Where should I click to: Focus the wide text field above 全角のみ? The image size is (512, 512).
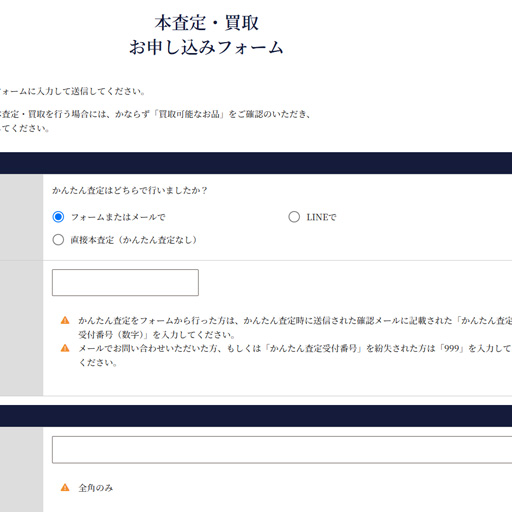(282, 450)
